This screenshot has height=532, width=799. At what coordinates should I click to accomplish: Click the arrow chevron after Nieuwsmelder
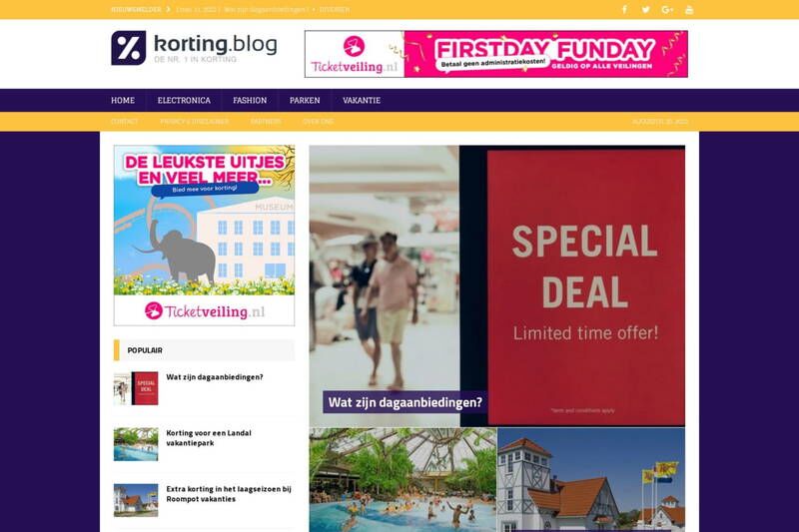coord(168,9)
